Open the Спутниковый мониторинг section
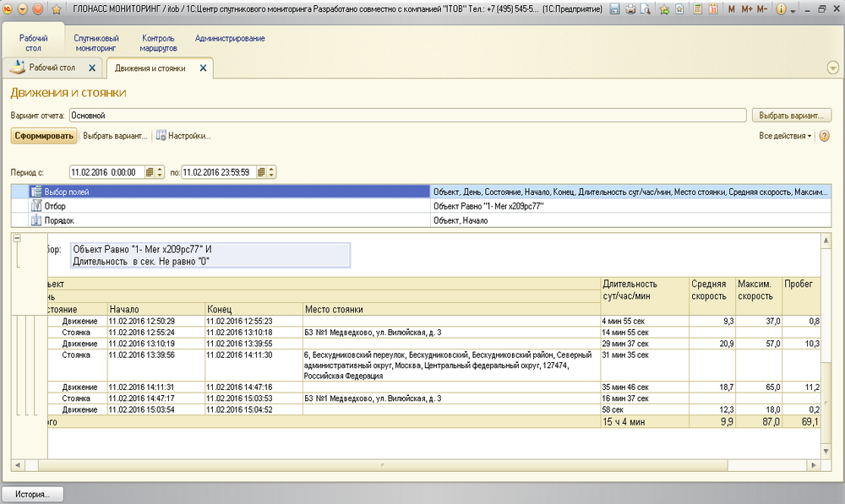This screenshot has height=504, width=845. pos(96,43)
